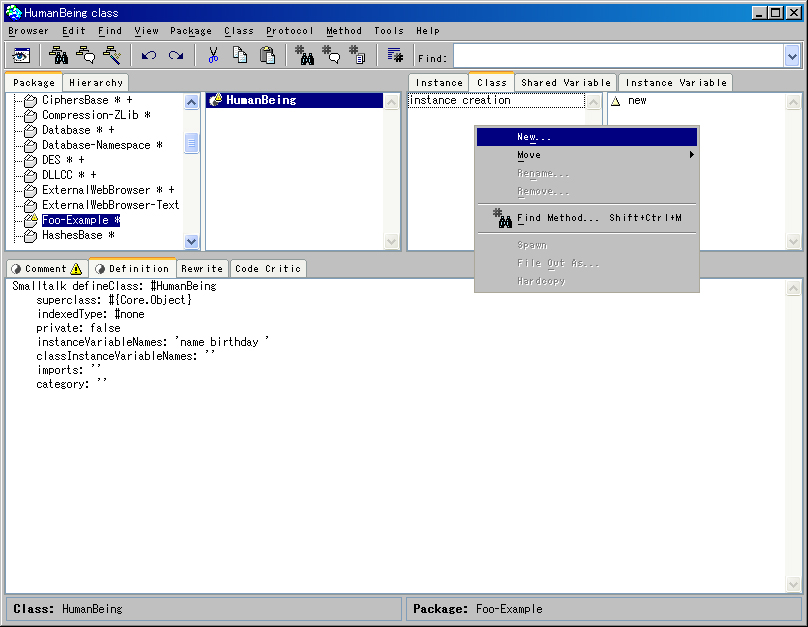
Task: Switch to the Instance tab
Action: [439, 83]
